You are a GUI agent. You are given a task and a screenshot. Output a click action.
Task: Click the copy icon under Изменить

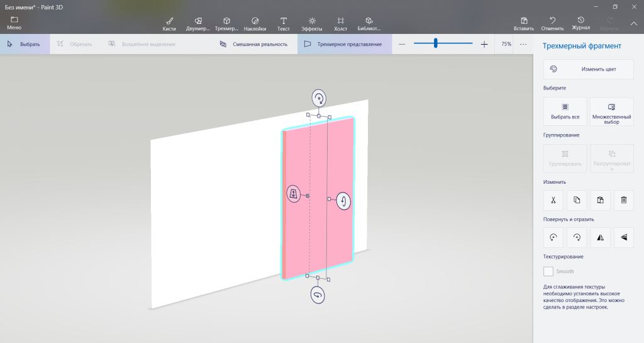pos(577,200)
